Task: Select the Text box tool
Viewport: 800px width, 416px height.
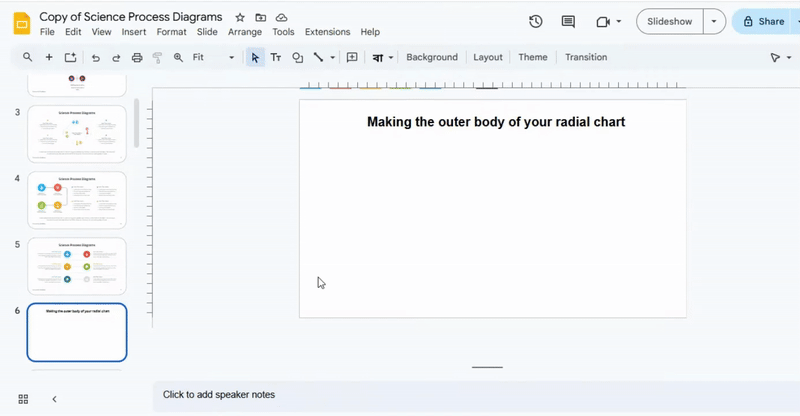Action: (x=276, y=58)
